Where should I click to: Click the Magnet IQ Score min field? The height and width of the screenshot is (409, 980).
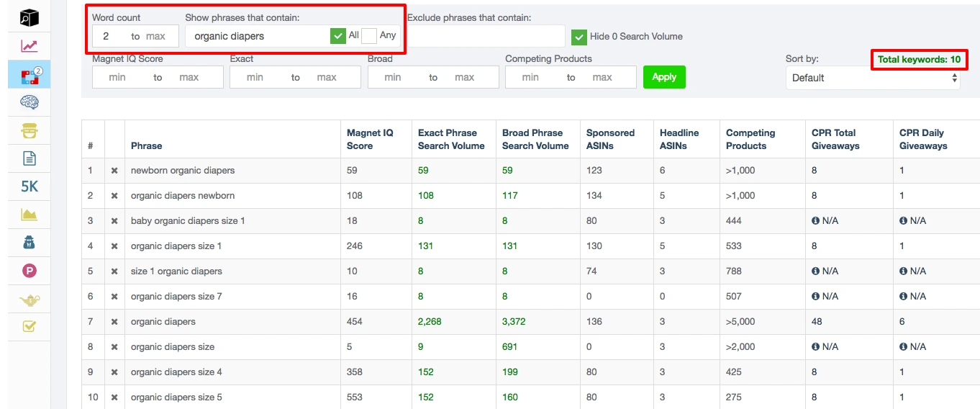[118, 77]
